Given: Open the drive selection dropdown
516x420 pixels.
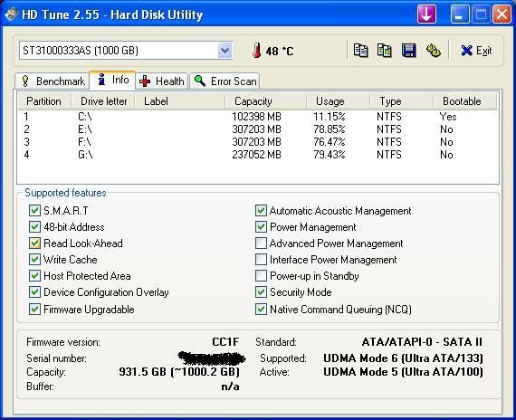Looking at the screenshot, I should [x=225, y=51].
